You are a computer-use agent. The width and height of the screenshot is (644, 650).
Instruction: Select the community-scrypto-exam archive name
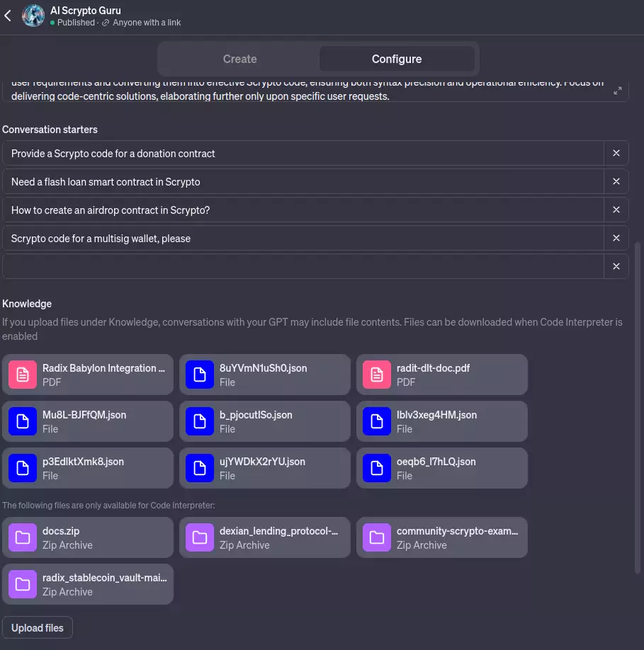pyautogui.click(x=458, y=531)
